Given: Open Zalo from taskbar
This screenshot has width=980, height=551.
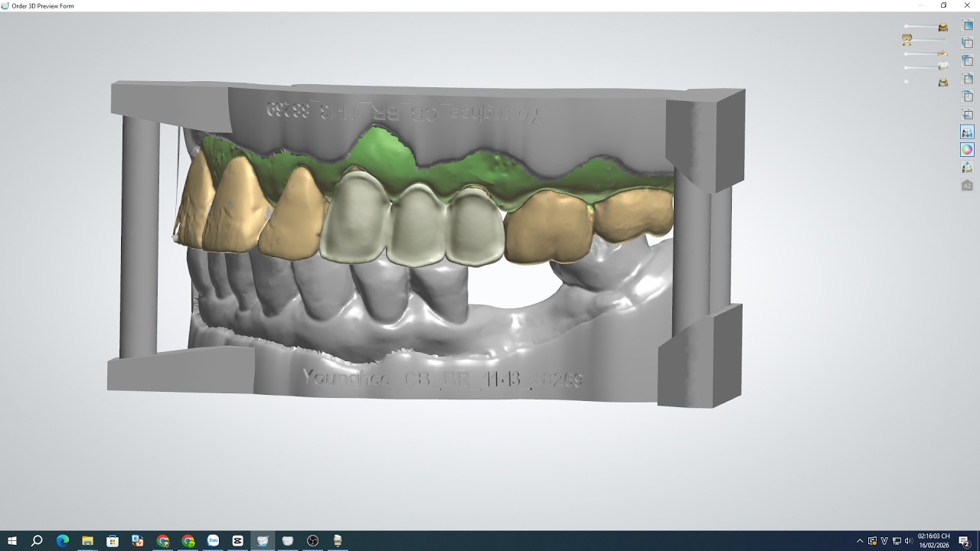Looking at the screenshot, I should [213, 541].
